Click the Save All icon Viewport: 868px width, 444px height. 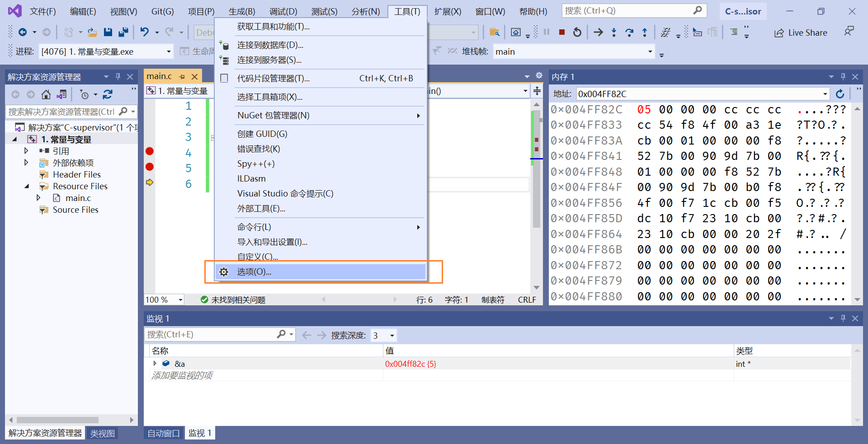(x=123, y=32)
